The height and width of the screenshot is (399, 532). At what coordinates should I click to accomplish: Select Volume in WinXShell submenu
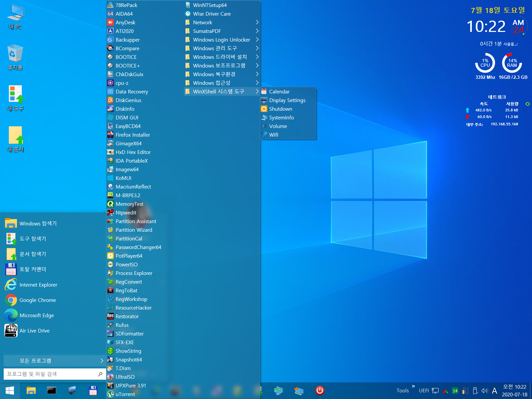point(288,126)
